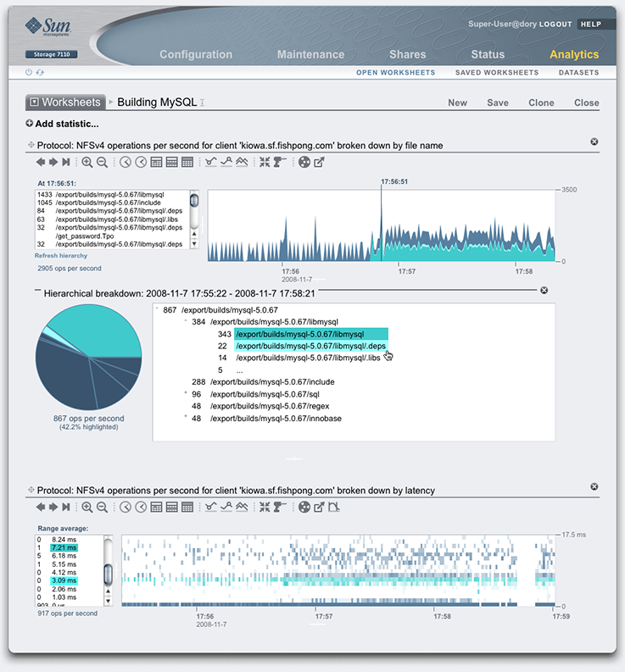Synchronize graphs using latency toolbar icon
625x672 pixels.
point(265,507)
